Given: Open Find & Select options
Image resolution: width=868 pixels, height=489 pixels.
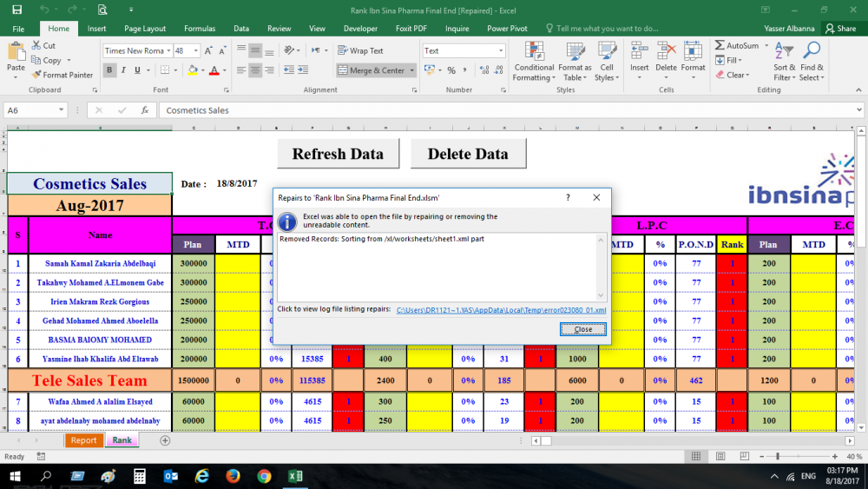Looking at the screenshot, I should click(x=812, y=62).
